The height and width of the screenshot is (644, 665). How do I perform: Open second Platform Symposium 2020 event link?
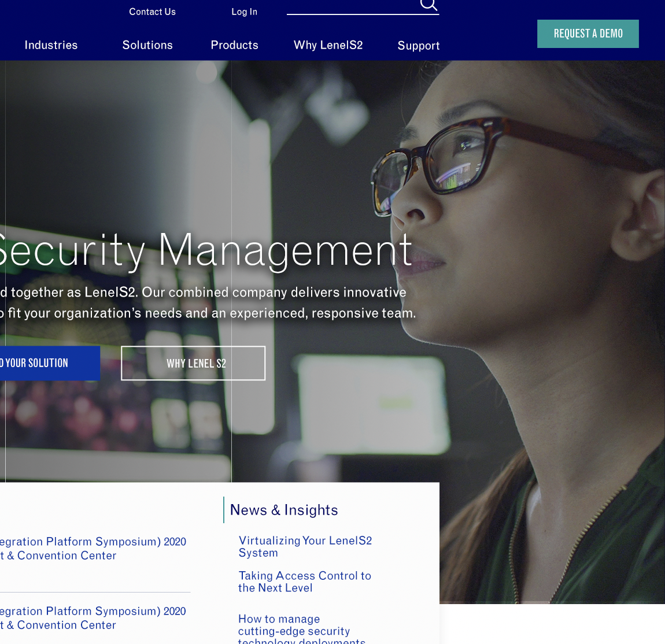coord(93,618)
